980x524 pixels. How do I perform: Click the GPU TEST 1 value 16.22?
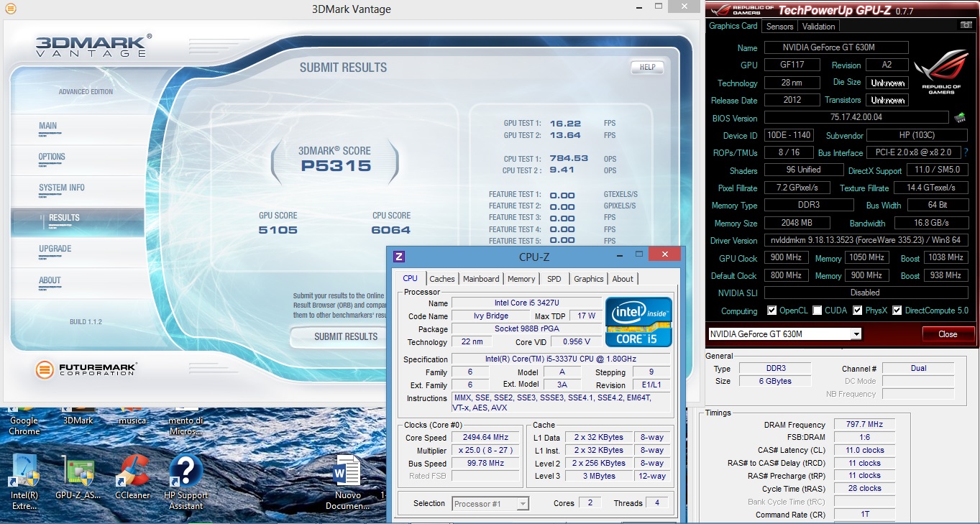(x=565, y=124)
